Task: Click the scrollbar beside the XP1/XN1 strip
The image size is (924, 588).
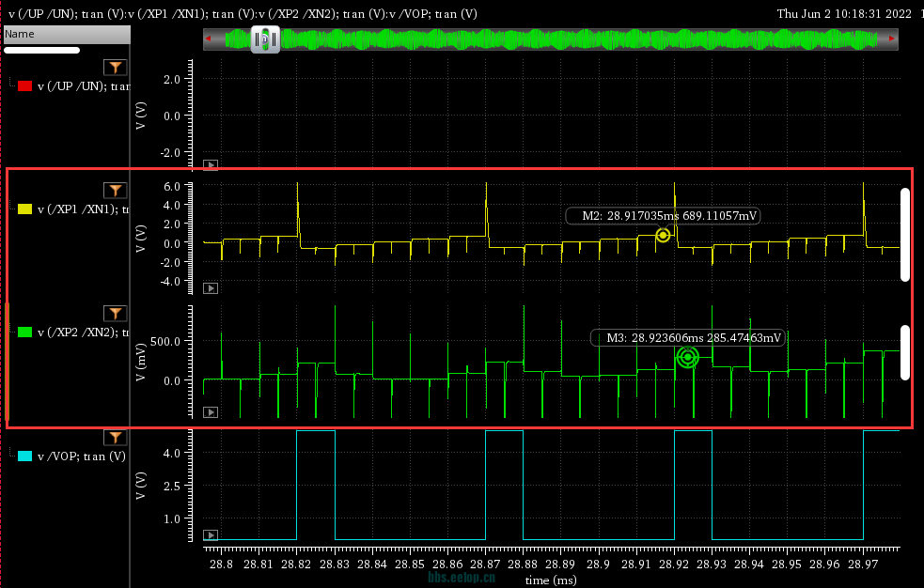Action: point(905,235)
